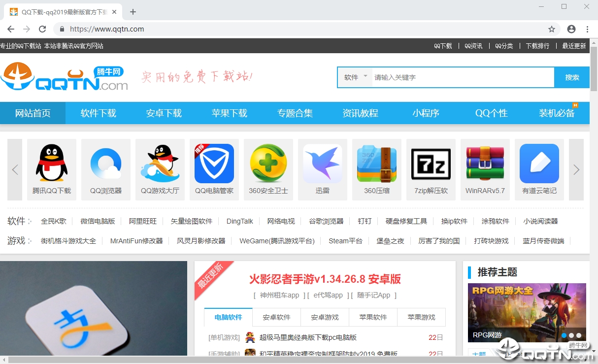Open QQ资讯 top bar link
Screen dimensions: 598x364
point(473,46)
